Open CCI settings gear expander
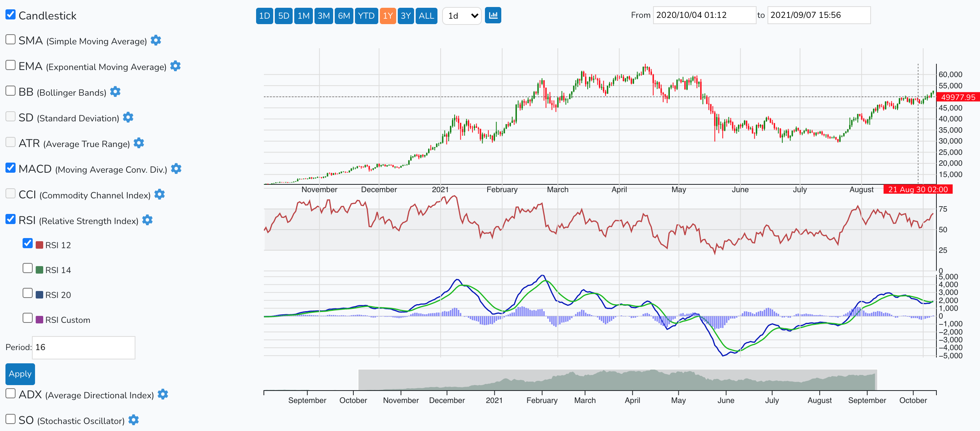The image size is (980, 431). tap(160, 194)
